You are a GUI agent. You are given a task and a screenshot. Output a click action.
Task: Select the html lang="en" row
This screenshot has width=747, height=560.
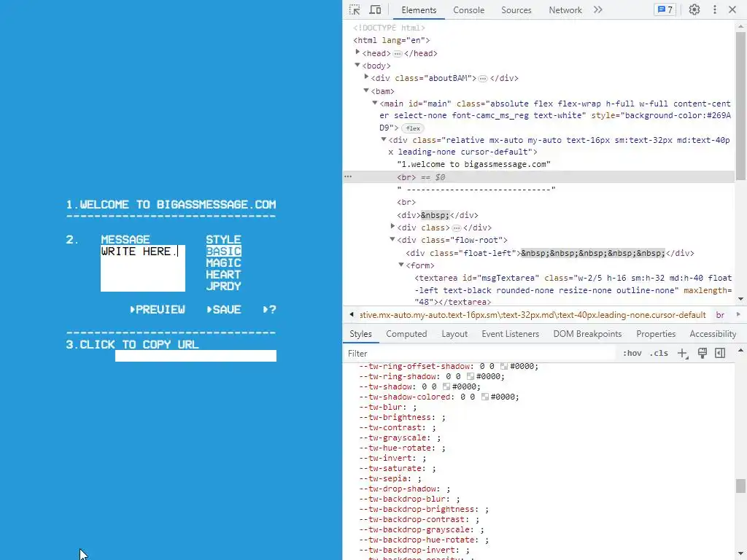392,41
